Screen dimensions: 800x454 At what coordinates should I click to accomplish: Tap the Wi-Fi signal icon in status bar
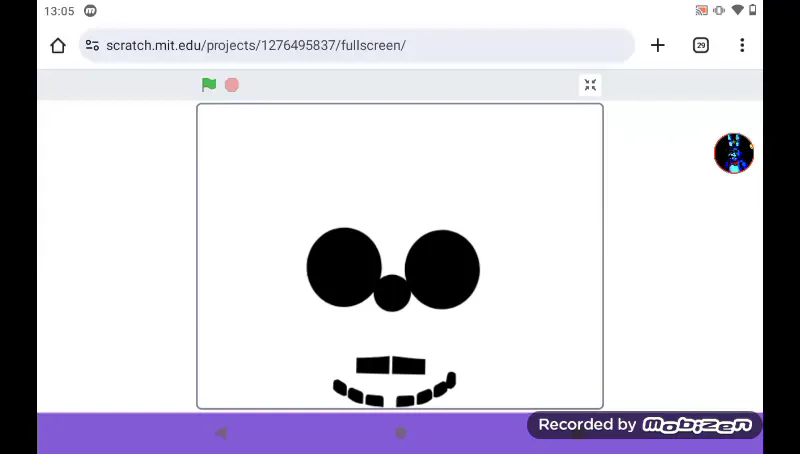pyautogui.click(x=737, y=10)
